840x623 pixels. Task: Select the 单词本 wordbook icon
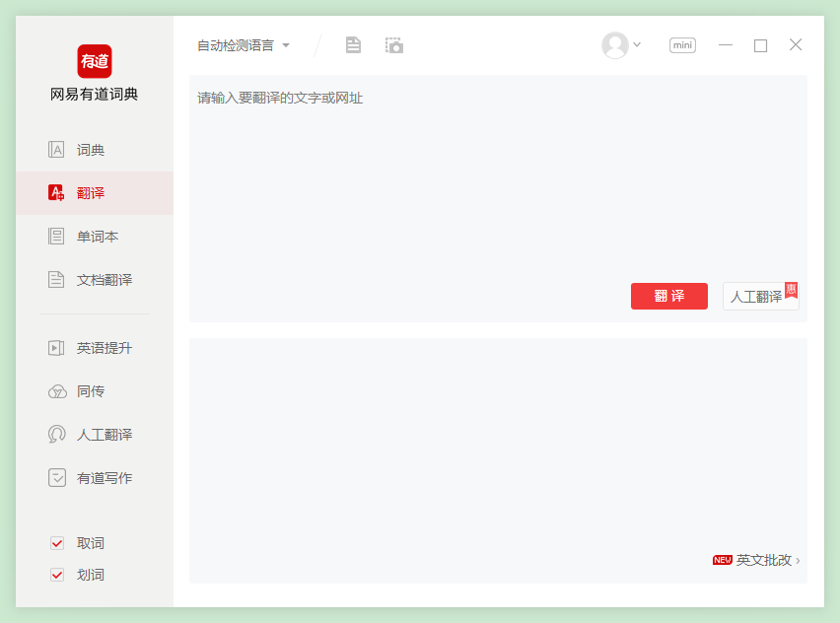(55, 236)
